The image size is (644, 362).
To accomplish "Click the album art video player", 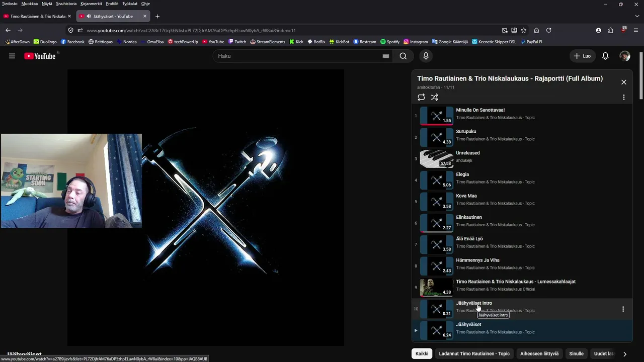I will pyautogui.click(x=206, y=208).
